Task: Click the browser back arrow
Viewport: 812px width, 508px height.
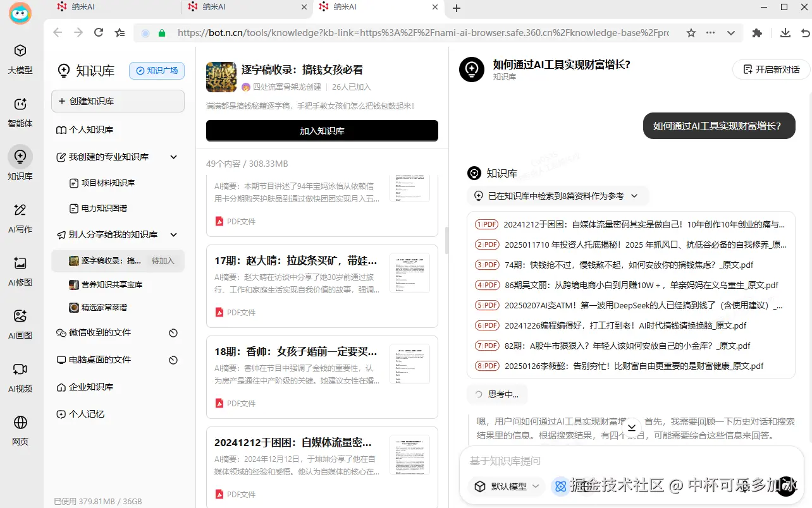Action: (58, 33)
